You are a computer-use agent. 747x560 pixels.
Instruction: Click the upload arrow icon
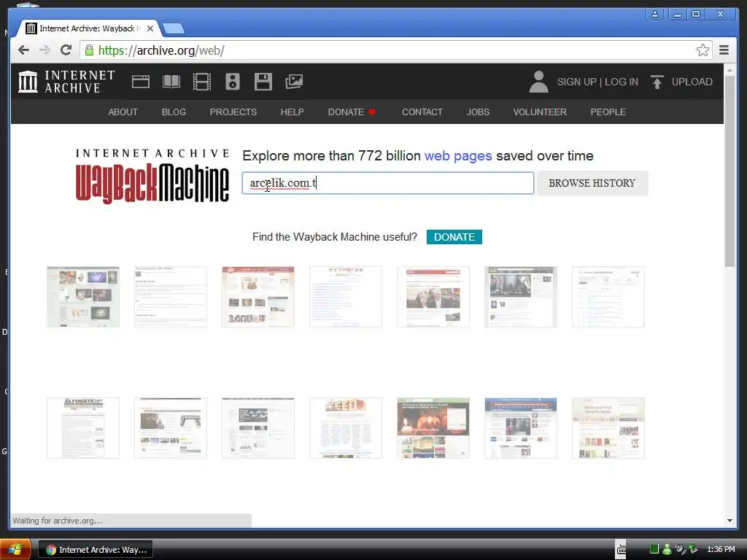657,82
